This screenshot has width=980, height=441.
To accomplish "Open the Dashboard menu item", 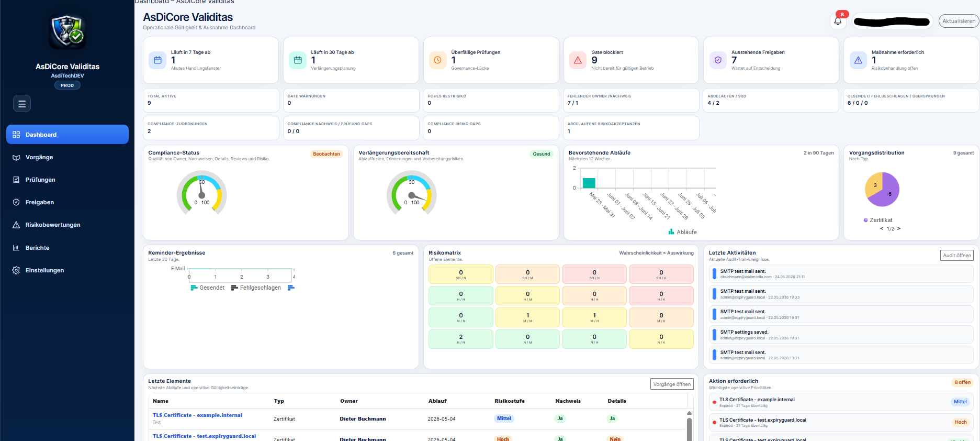I will click(x=67, y=135).
